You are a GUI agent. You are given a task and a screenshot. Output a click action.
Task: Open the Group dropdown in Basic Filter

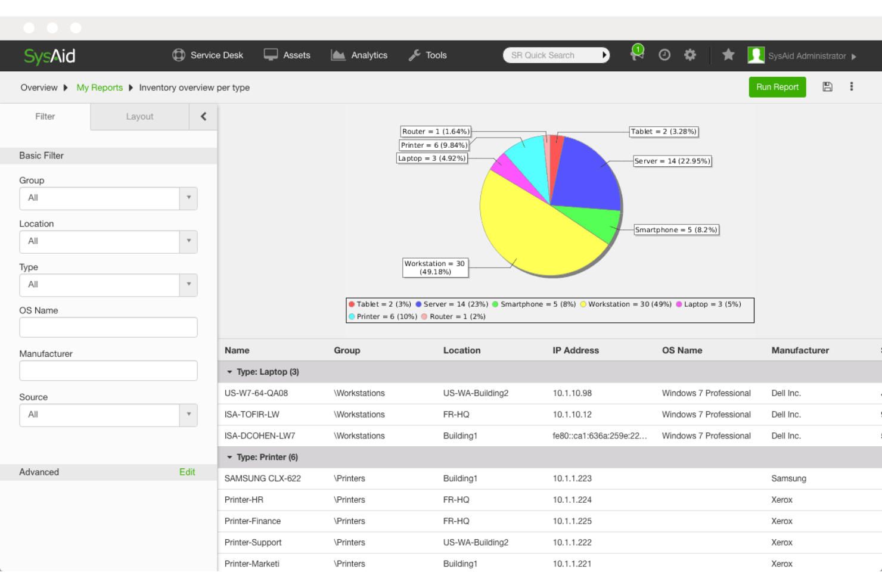pyautogui.click(x=188, y=198)
